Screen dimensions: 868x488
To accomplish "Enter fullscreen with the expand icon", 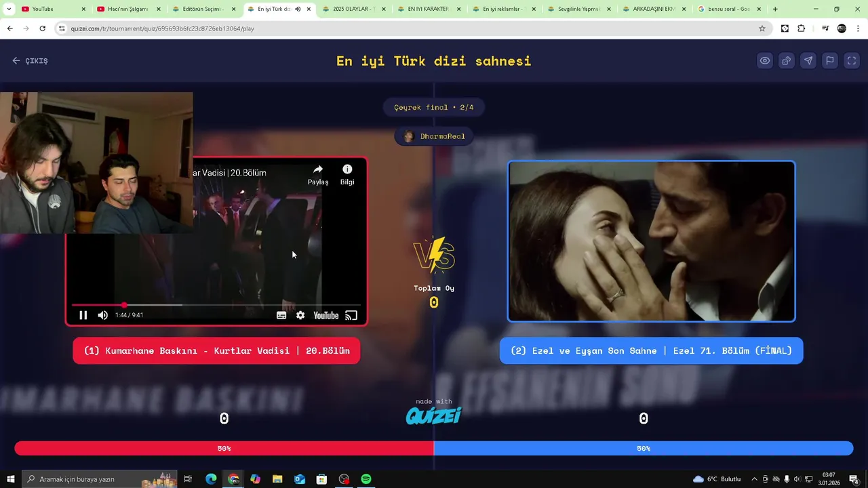I will (x=852, y=61).
